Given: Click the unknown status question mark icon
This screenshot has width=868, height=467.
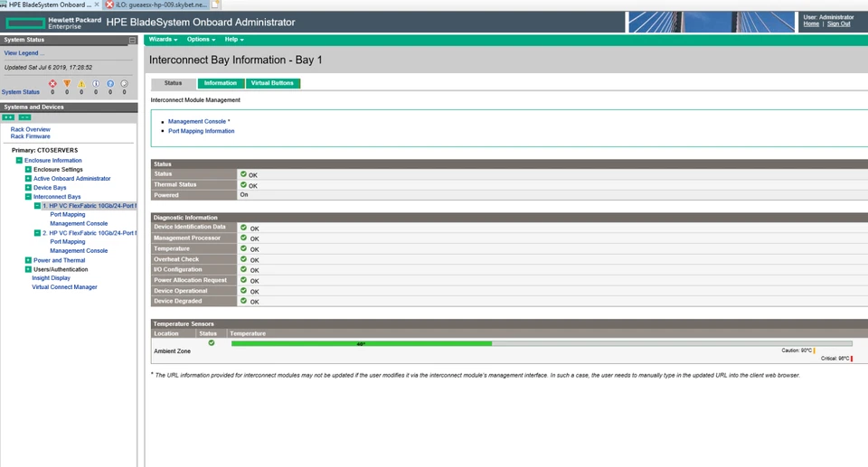Looking at the screenshot, I should (x=110, y=83).
